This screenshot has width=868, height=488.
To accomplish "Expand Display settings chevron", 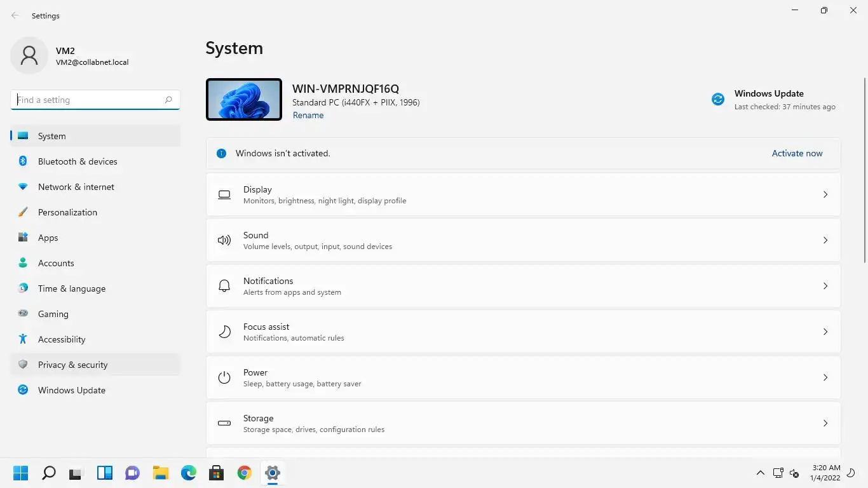I will tap(825, 194).
